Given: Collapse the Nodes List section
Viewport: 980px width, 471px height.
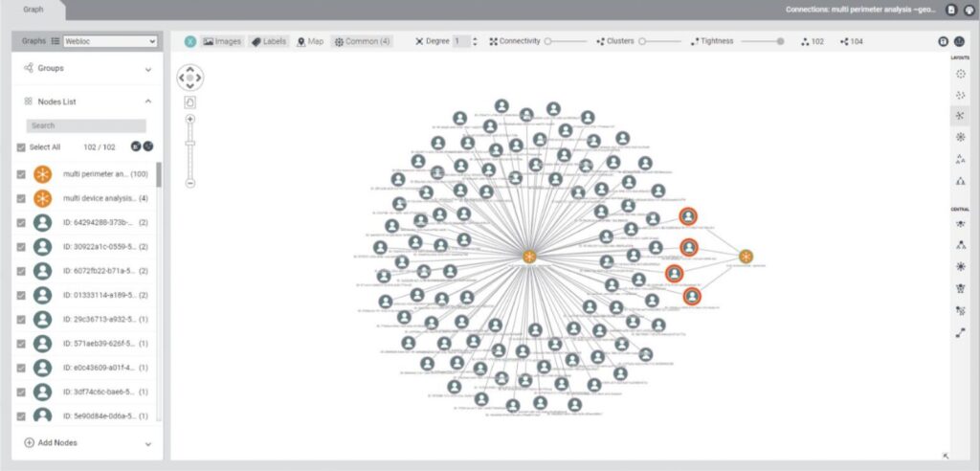Looking at the screenshot, I should (147, 101).
